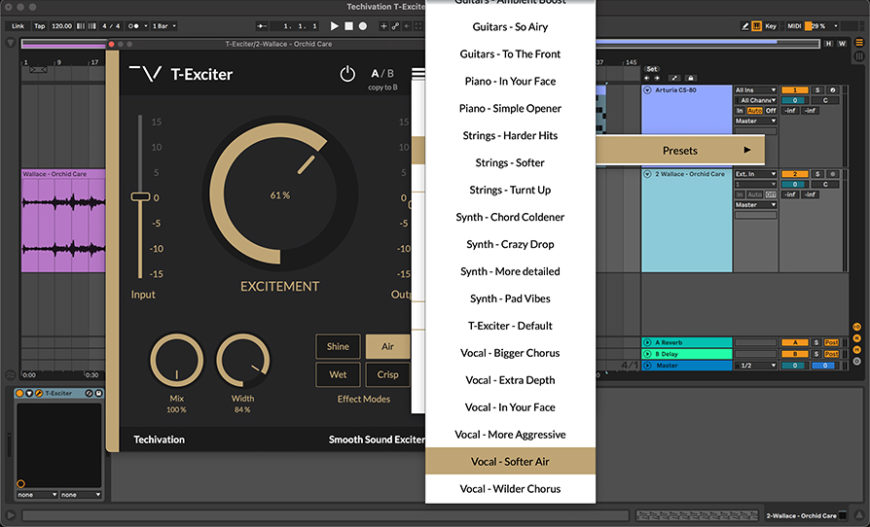
Task: Click the Width knob at 84 %
Action: point(242,360)
